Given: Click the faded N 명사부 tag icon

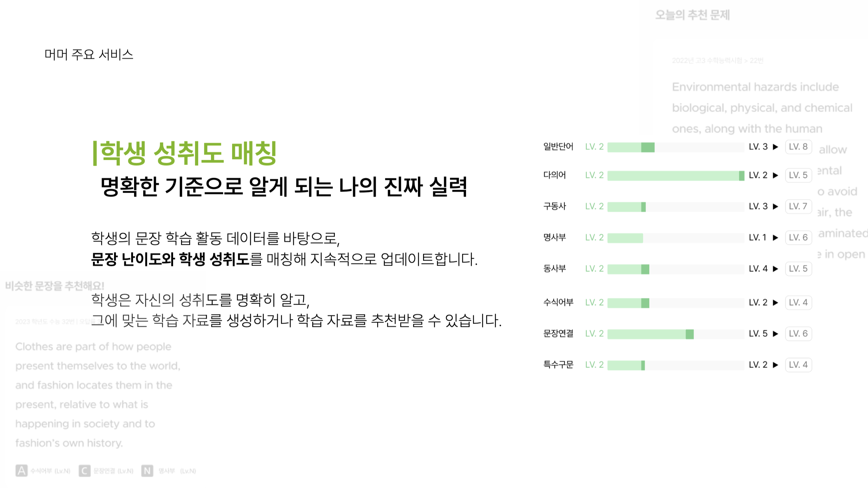Looking at the screenshot, I should point(147,471).
